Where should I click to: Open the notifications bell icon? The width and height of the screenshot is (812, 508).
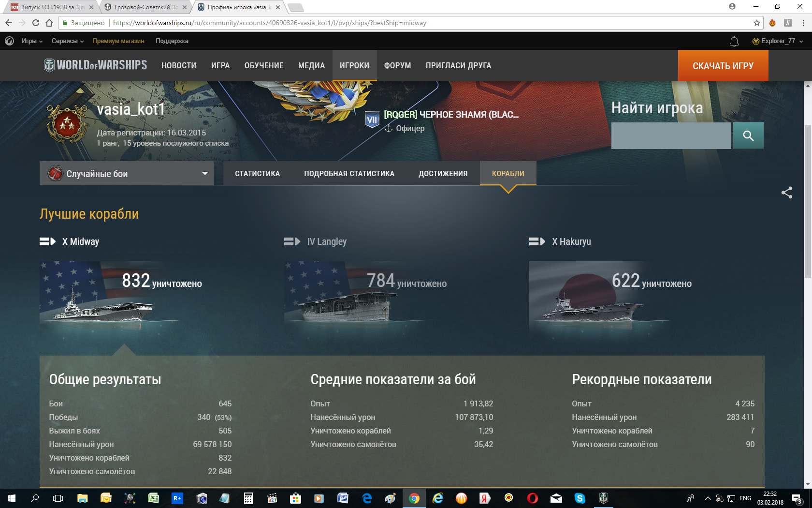point(734,42)
